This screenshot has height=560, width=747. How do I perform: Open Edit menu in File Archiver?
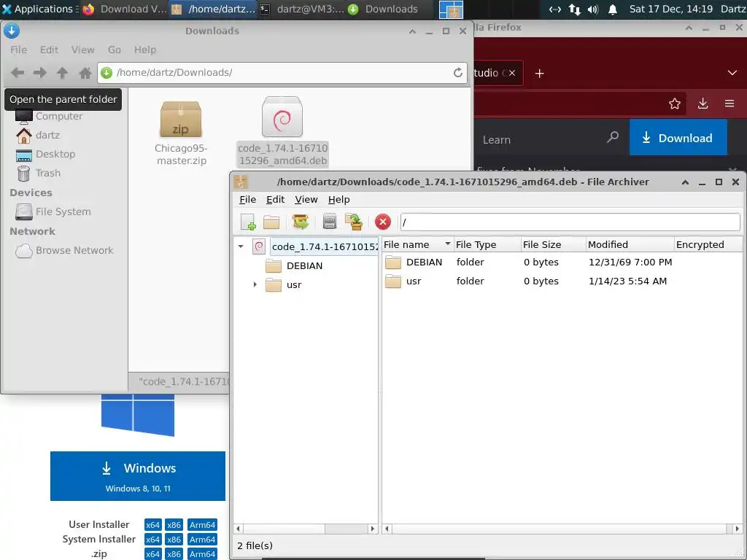pos(275,200)
